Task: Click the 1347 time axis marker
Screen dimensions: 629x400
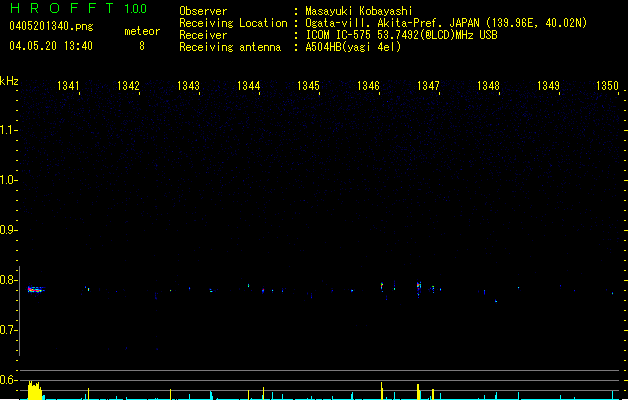Action: coord(428,86)
